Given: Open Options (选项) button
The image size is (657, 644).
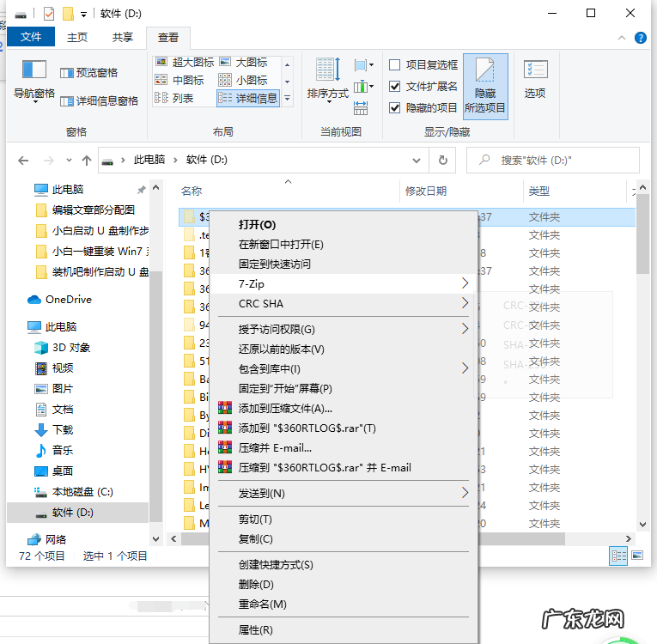Looking at the screenshot, I should pyautogui.click(x=535, y=79).
